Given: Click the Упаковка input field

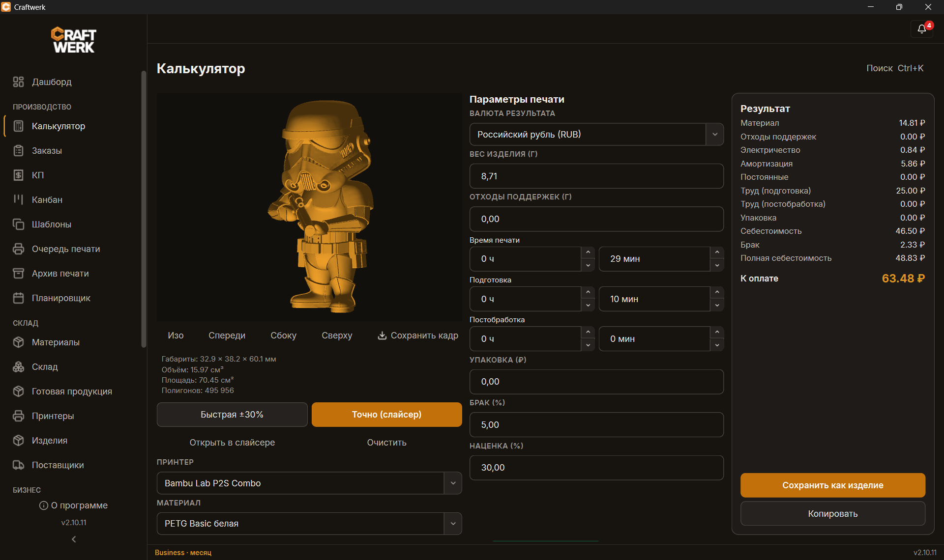Looking at the screenshot, I should point(596,382).
